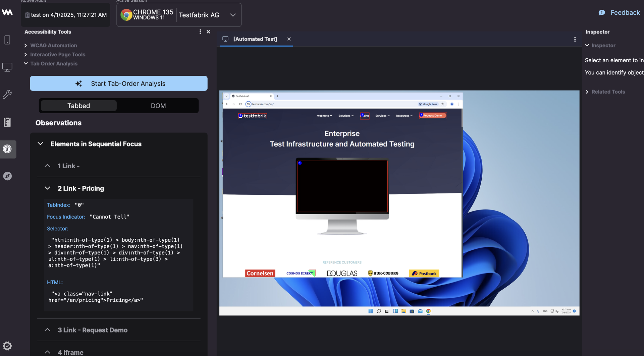Switch to the DOM view

[158, 106]
